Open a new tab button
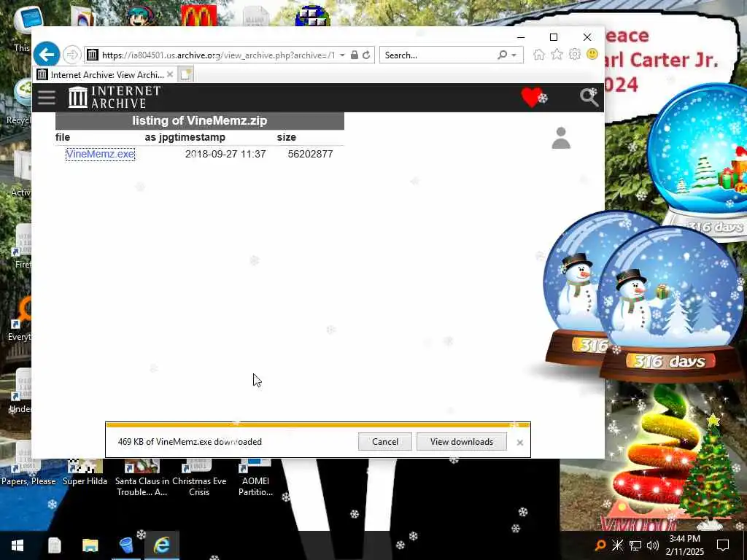747x560 pixels. coord(186,74)
